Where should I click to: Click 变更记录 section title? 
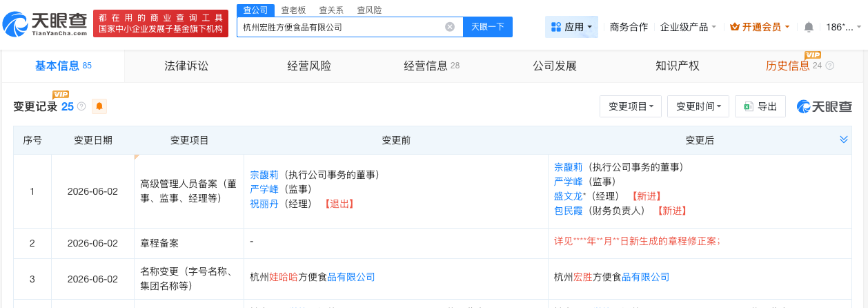pyautogui.click(x=36, y=106)
